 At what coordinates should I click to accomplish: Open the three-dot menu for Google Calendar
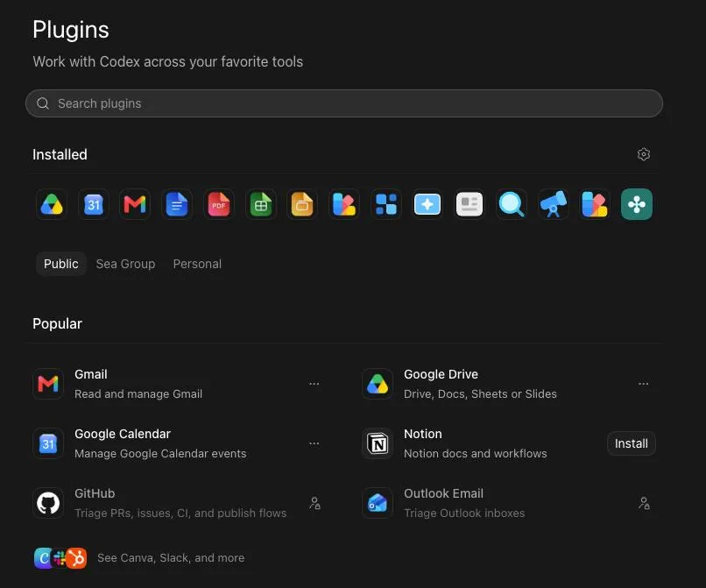point(314,443)
